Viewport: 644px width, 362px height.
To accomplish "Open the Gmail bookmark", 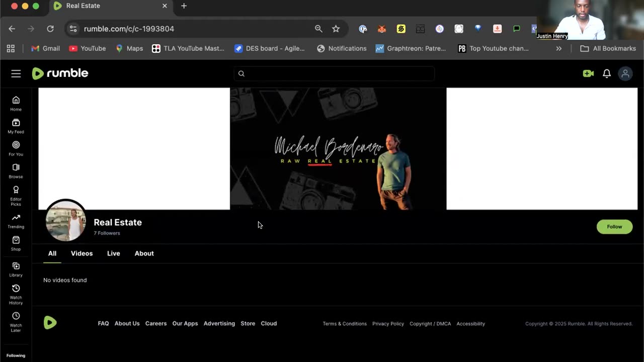I will pyautogui.click(x=45, y=48).
